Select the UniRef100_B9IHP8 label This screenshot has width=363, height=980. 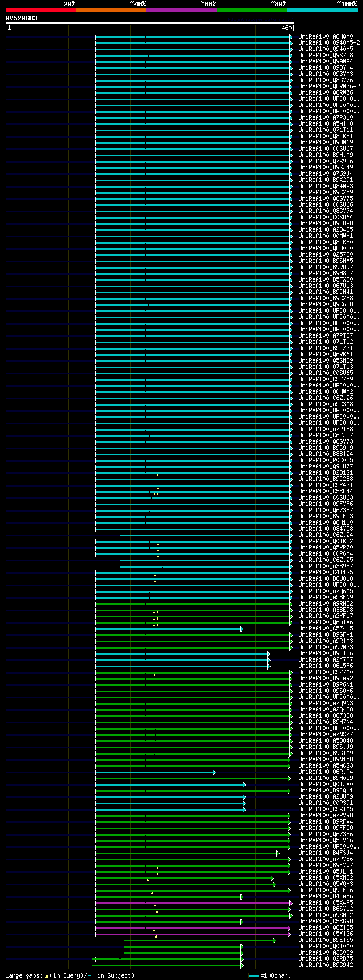pos(325,224)
